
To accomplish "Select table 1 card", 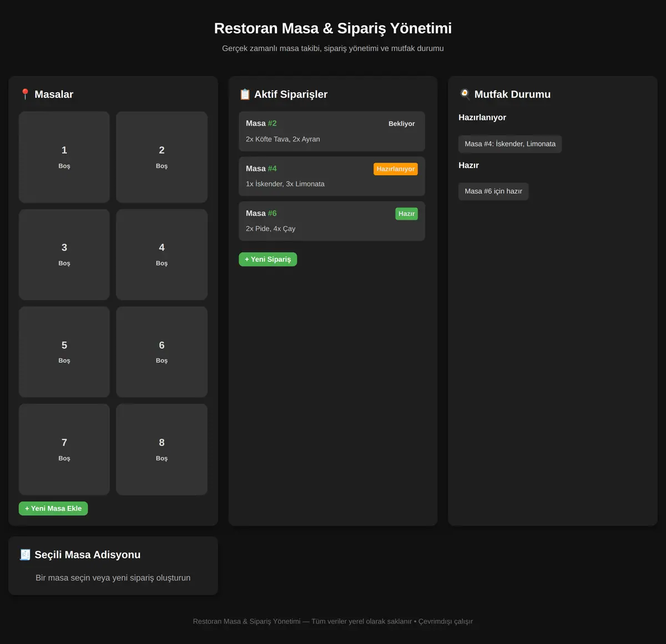I will pos(64,157).
